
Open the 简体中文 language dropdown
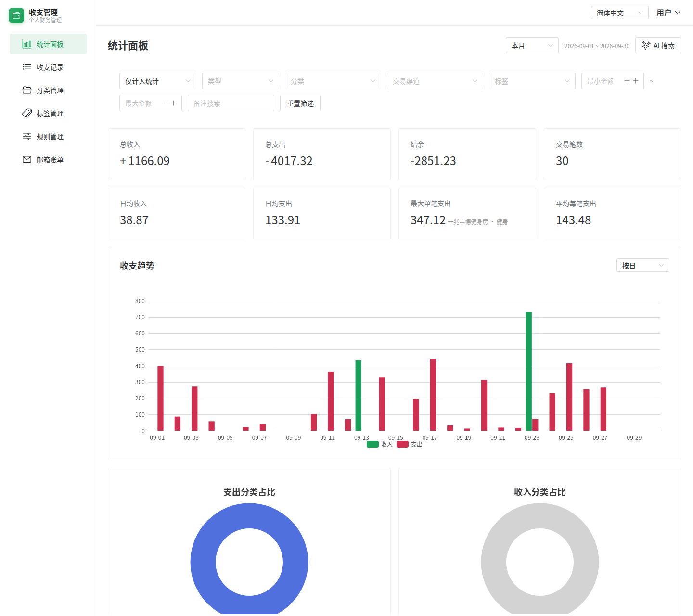click(620, 13)
